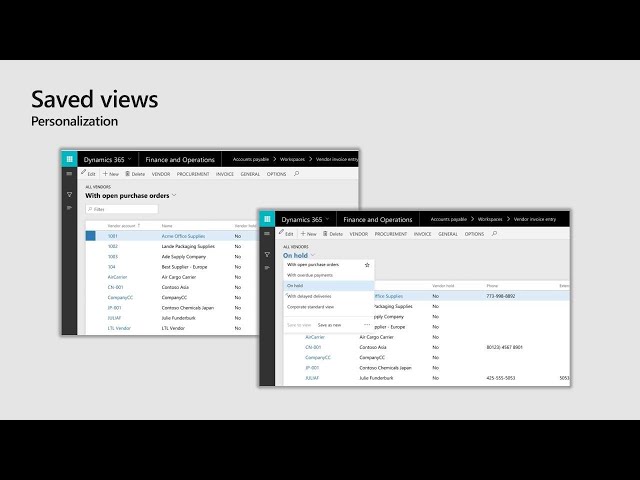
Task: Click New in the front window action bar
Action: (x=309, y=234)
